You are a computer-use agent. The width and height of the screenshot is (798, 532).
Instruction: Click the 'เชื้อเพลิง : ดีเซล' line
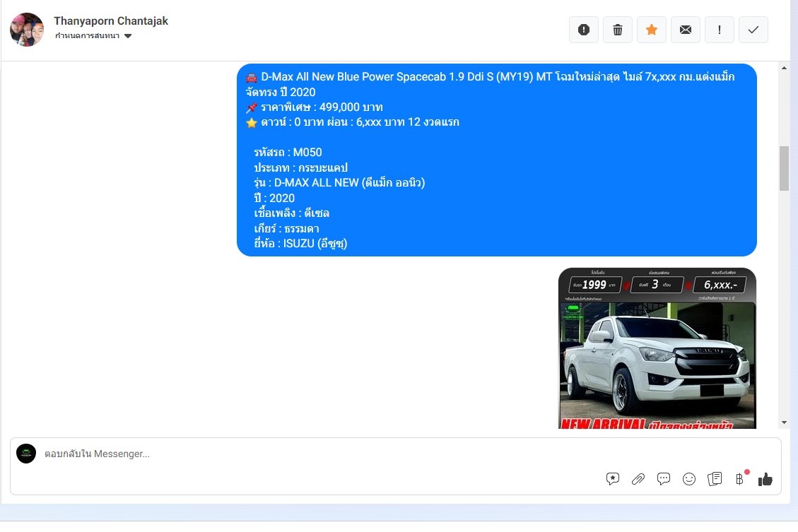pos(291,213)
